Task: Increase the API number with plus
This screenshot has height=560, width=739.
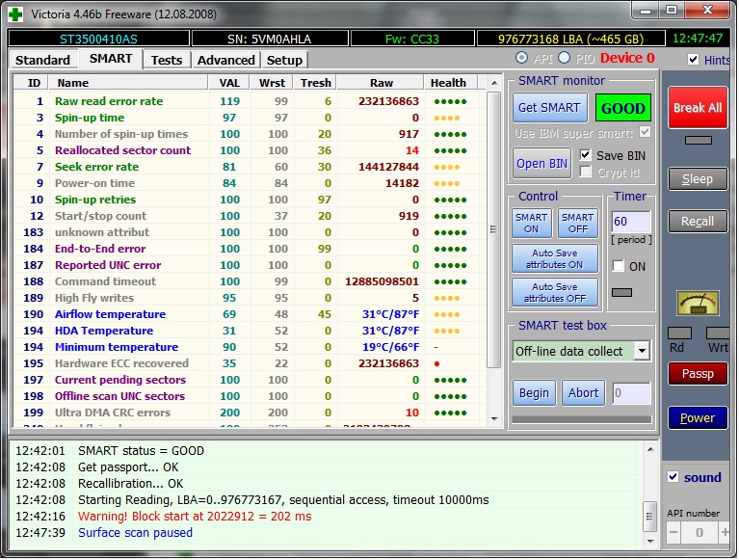Action: tap(723, 532)
